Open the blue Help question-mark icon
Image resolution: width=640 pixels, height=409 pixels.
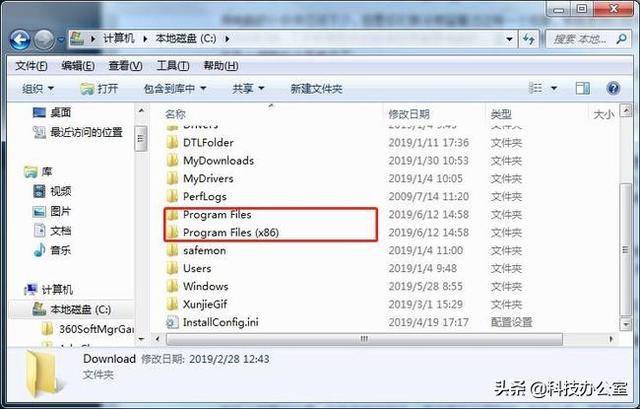point(613,88)
